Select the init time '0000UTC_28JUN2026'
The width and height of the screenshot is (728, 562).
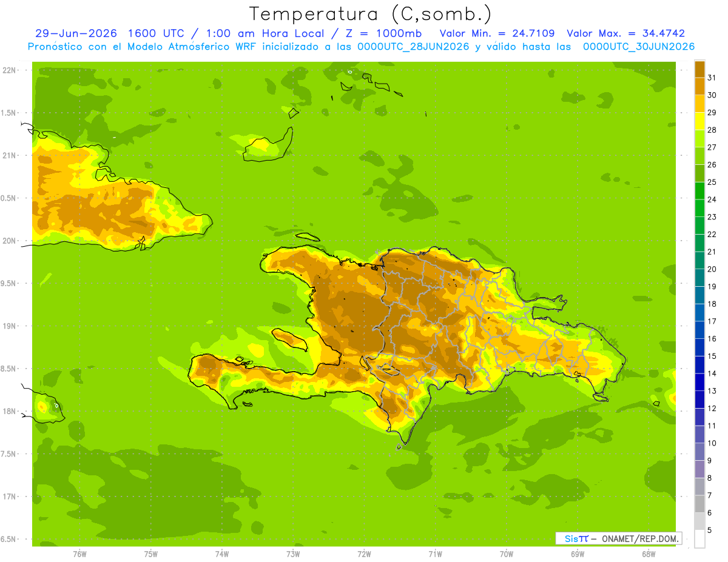coord(413,47)
